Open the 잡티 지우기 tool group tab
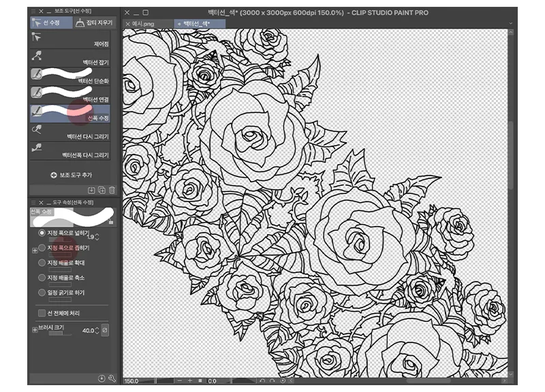 click(95, 23)
